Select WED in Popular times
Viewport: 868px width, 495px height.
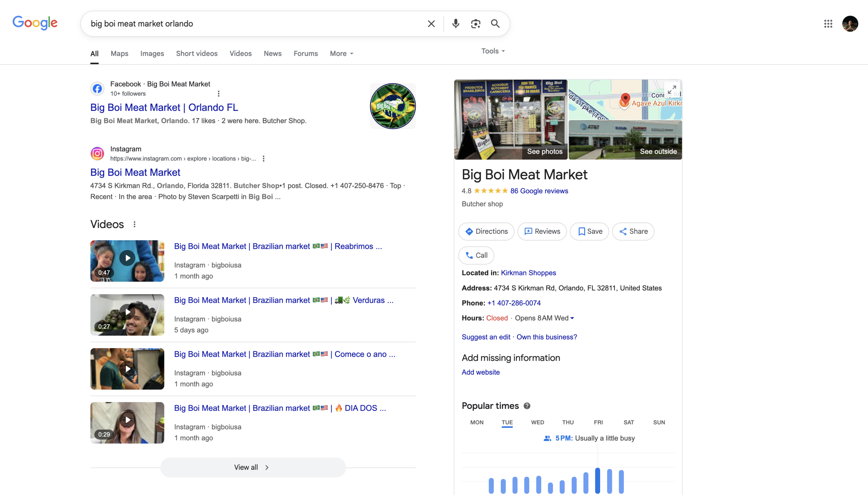click(537, 422)
